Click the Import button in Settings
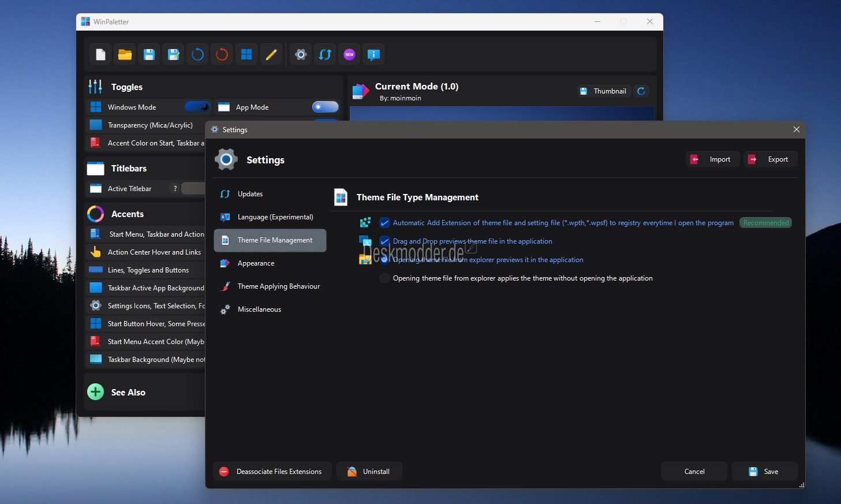Image resolution: width=841 pixels, height=504 pixels. 713,159
